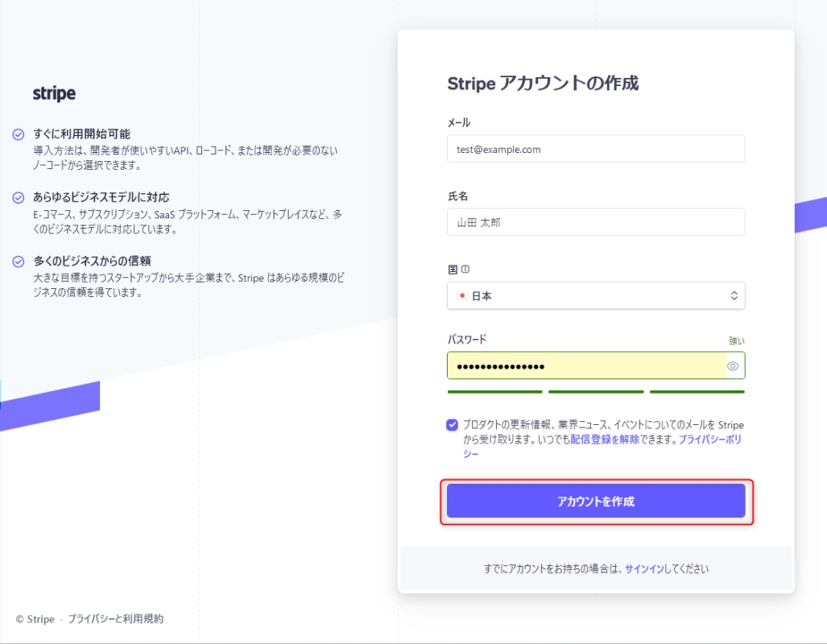
Task: Click the 氏名 field label
Action: coord(458,196)
